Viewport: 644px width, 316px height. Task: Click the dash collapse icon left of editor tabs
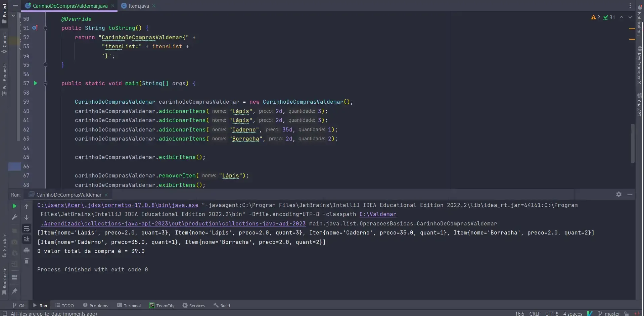15,6
